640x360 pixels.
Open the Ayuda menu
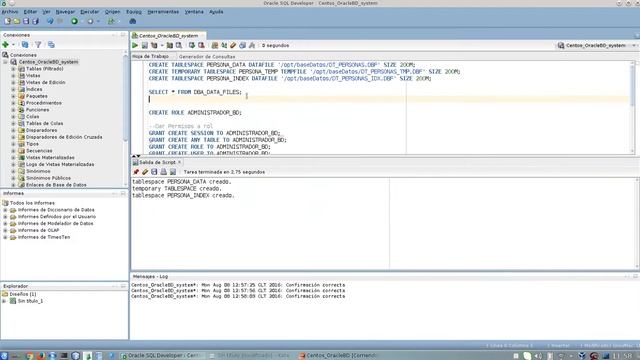pyautogui.click(x=216, y=12)
